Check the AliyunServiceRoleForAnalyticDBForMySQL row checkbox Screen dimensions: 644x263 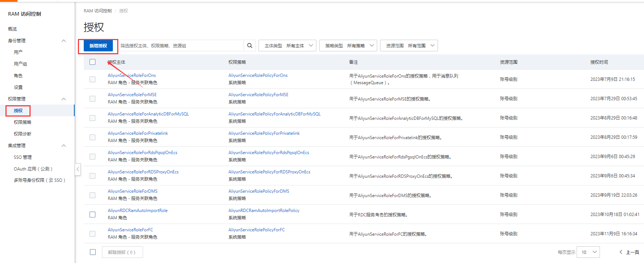pos(92,118)
